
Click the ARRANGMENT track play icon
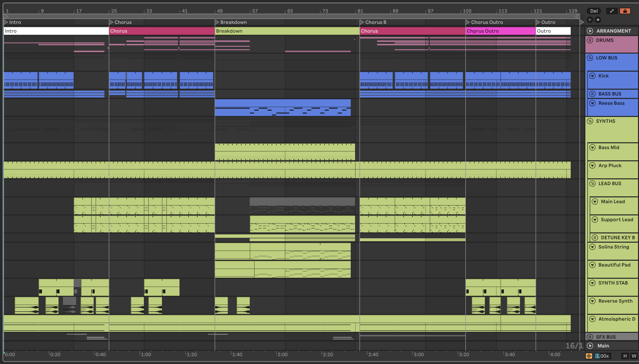(590, 31)
